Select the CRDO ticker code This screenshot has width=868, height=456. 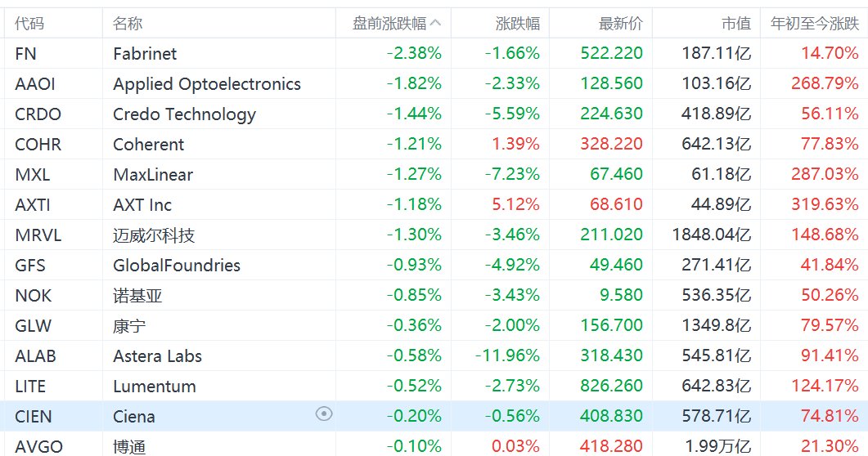coord(38,114)
